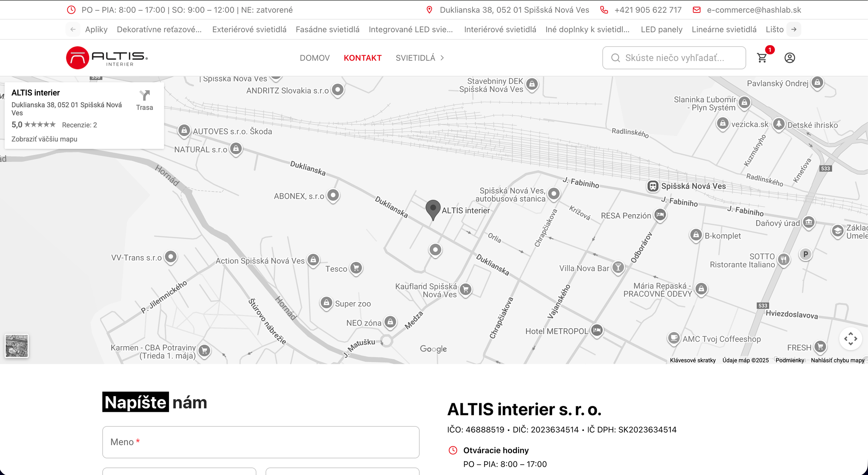Click Zobraziť väčšiu mapu link
Screen dimensions: 868x475
point(45,139)
